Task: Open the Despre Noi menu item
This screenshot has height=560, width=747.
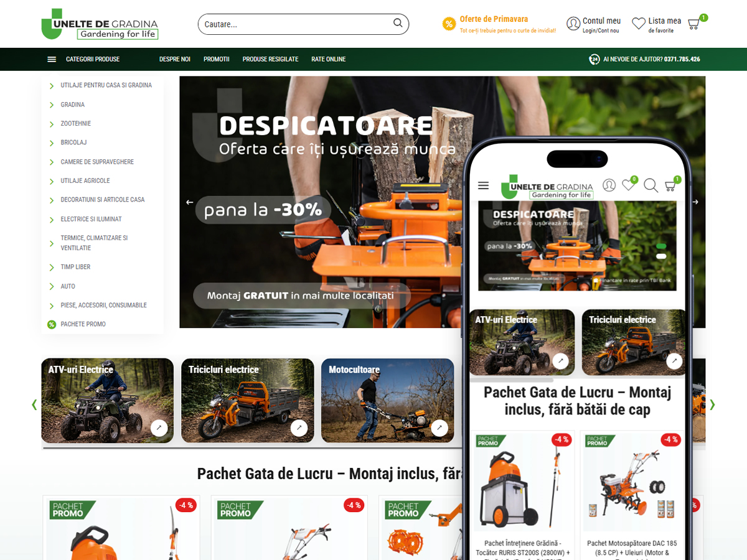Action: click(175, 59)
